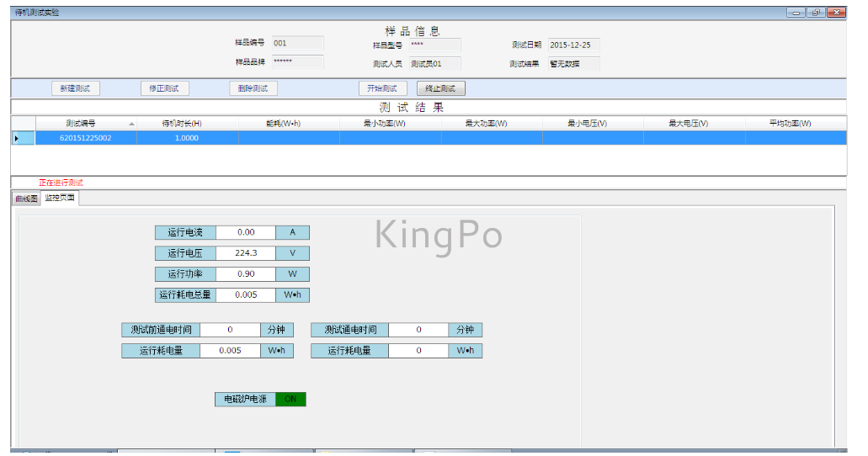Click the 修正测试 button
Viewport: 868px width, 456px height.
pos(164,88)
